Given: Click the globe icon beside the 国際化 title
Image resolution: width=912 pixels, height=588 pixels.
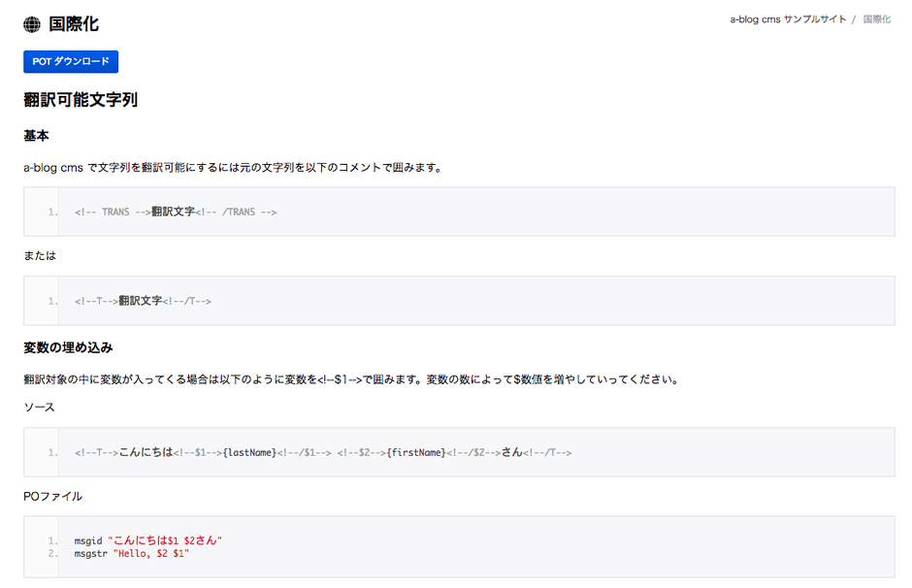Looking at the screenshot, I should [x=32, y=24].
